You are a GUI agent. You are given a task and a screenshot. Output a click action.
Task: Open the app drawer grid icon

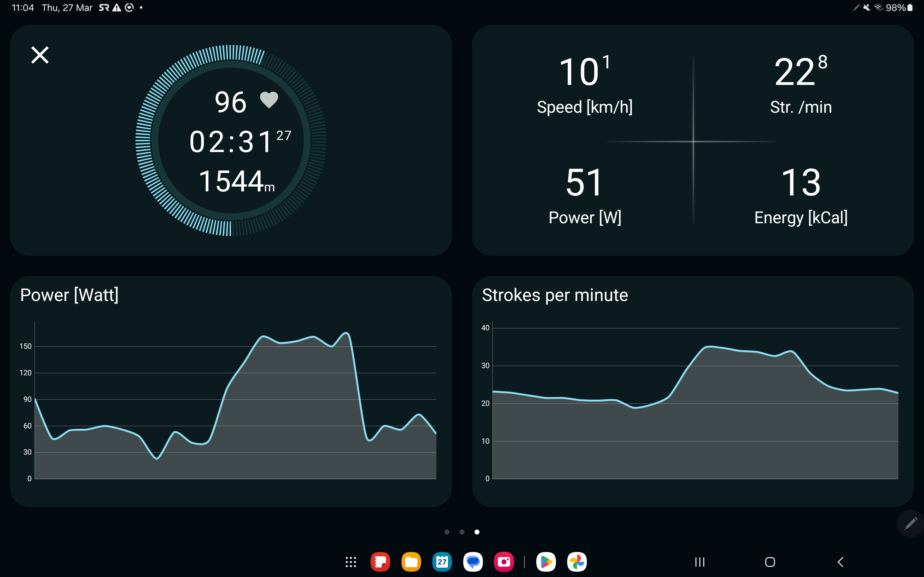tap(351, 562)
